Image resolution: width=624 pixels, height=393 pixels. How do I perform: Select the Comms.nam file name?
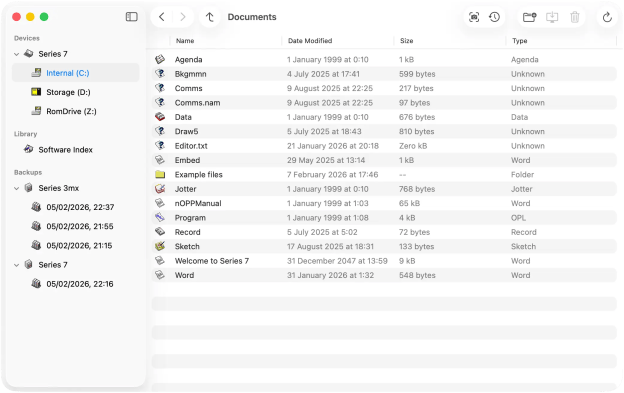(x=197, y=103)
